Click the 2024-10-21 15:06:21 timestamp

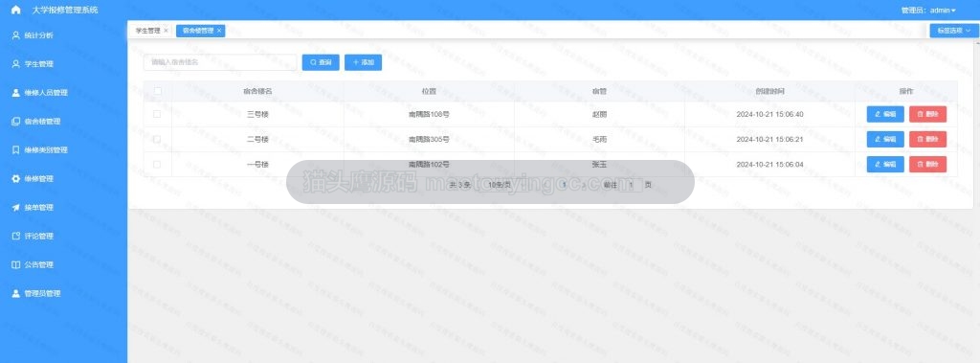click(769, 139)
